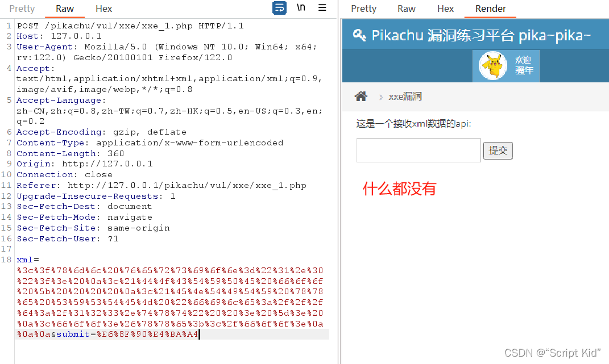609x364 pixels.
Task: Open the Hex view of the response
Action: tap(445, 9)
